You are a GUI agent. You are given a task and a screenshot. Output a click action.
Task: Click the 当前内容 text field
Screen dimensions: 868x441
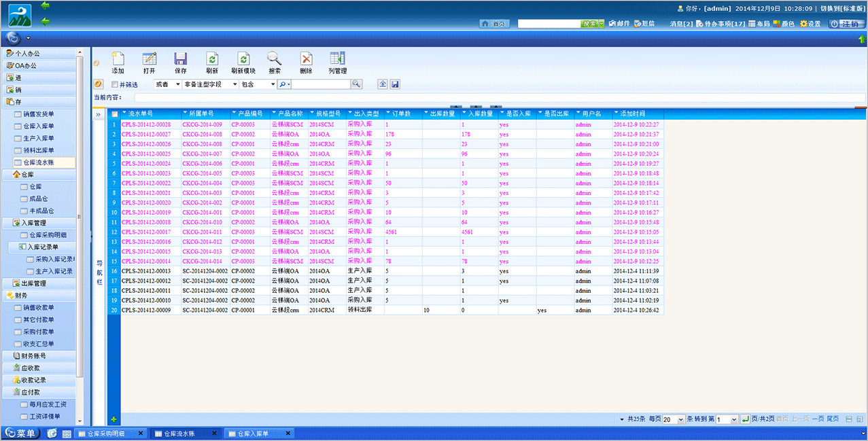500,98
